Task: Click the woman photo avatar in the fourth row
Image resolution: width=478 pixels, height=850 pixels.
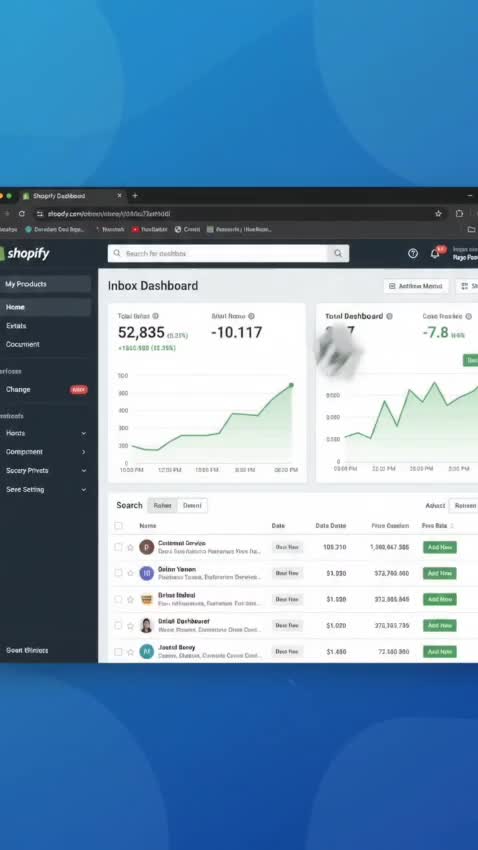Action: 146,625
